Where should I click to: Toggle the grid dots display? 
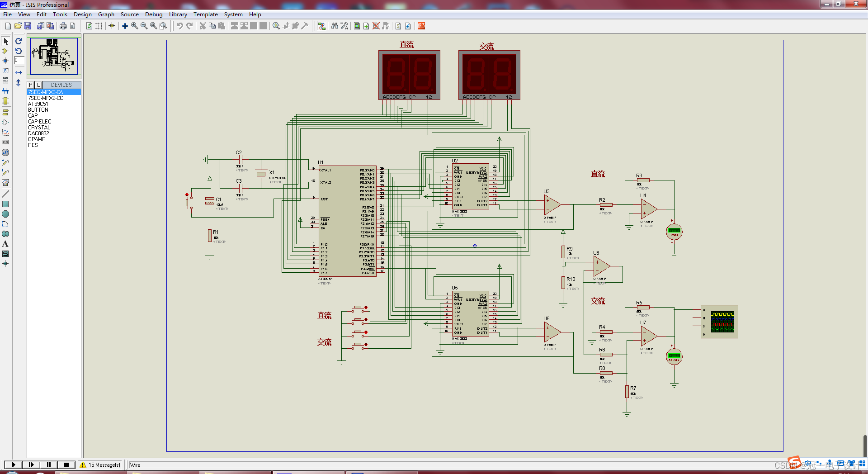tap(99, 26)
